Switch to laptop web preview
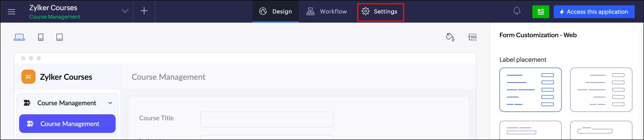The height and width of the screenshot is (140, 644). [x=19, y=37]
